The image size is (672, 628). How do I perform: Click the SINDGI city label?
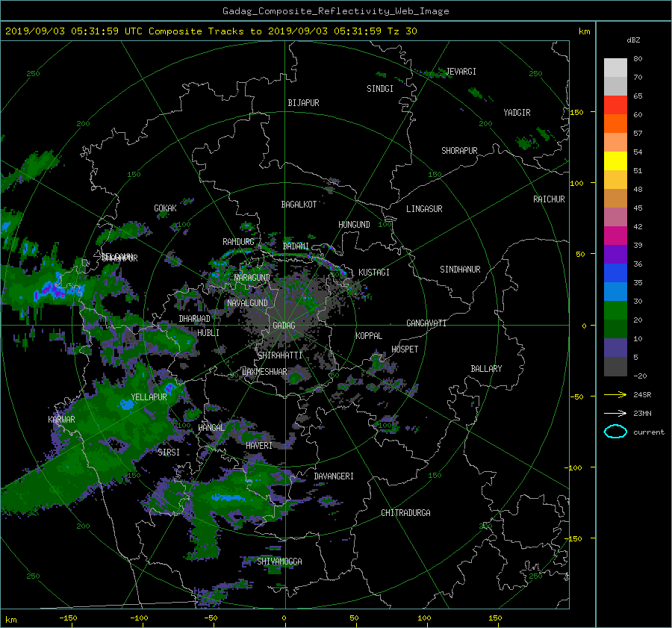click(x=380, y=89)
